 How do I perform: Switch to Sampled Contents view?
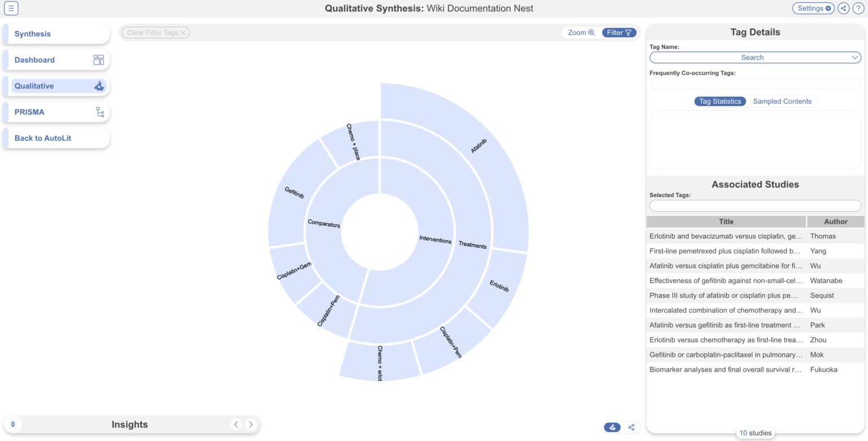[783, 101]
